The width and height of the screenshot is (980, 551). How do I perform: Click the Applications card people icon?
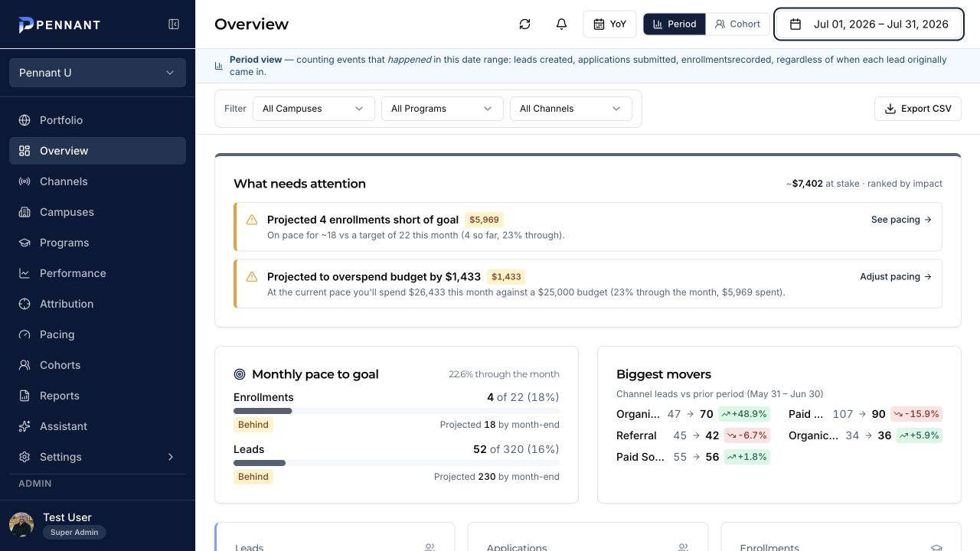[x=683, y=547]
